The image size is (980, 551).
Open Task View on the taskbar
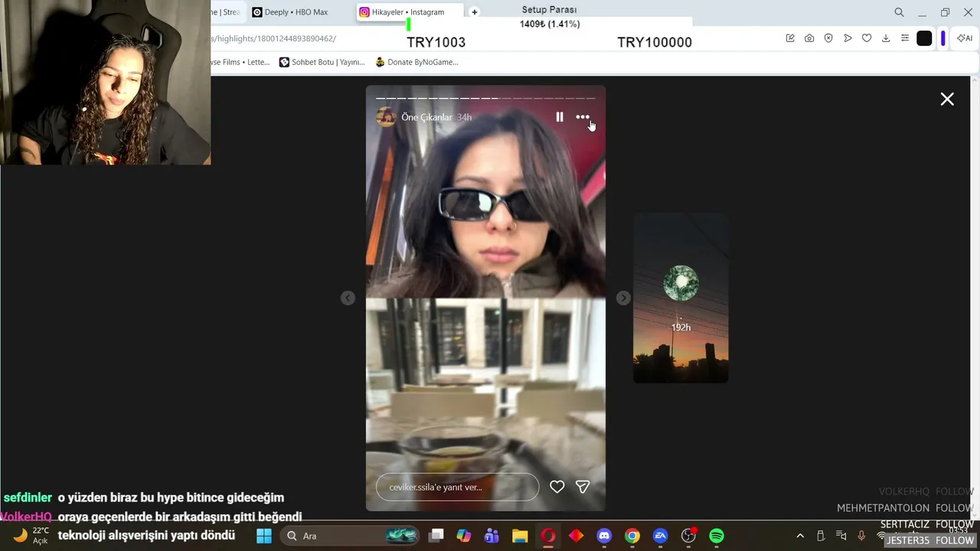click(x=436, y=536)
